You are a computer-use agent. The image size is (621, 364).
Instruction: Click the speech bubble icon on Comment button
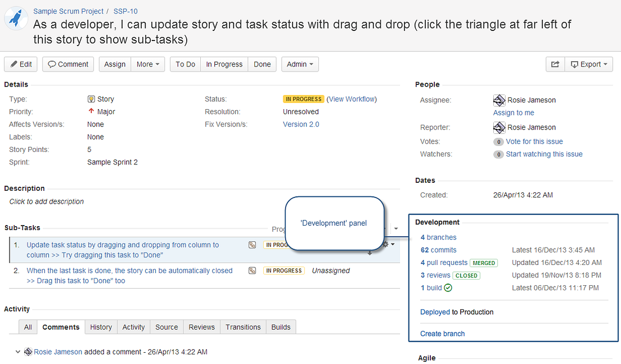[x=52, y=64]
